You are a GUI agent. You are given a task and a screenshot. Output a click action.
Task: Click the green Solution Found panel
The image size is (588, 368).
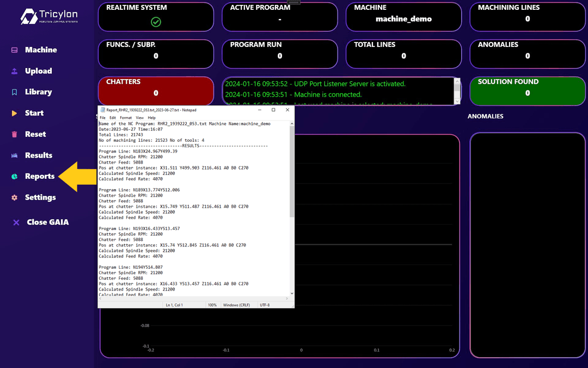pos(527,91)
